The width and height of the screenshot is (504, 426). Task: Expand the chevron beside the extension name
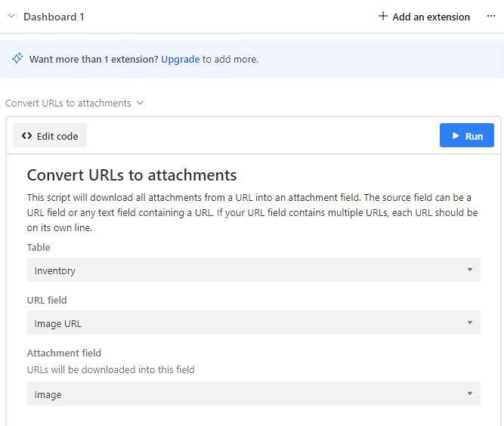point(140,103)
